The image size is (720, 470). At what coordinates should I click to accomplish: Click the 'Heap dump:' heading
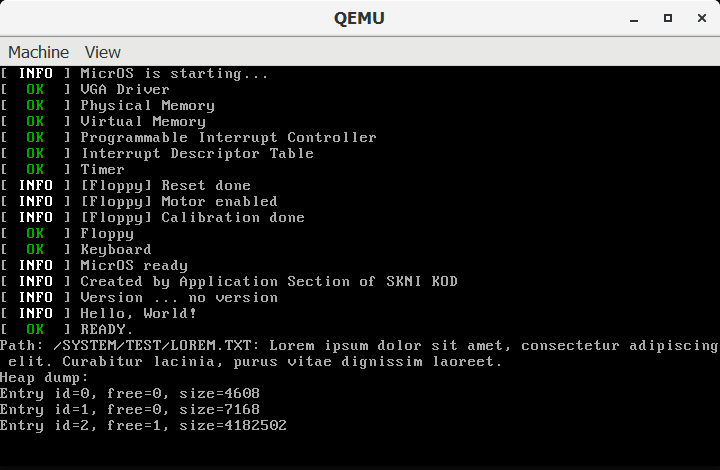pos(44,377)
